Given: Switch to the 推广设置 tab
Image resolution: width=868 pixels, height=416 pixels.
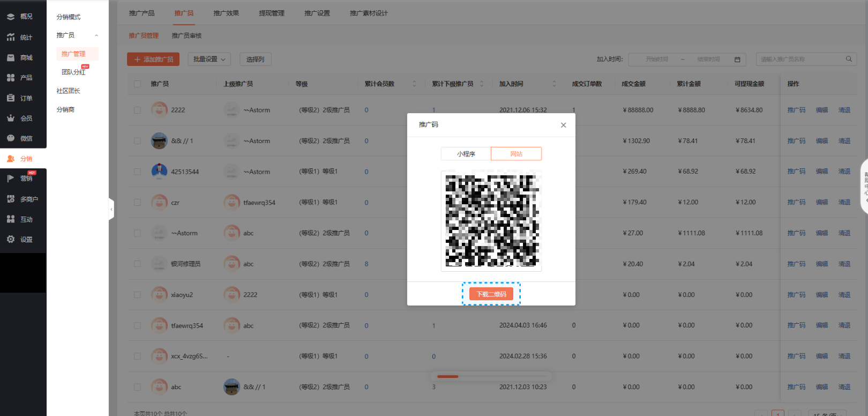Looking at the screenshot, I should [317, 13].
